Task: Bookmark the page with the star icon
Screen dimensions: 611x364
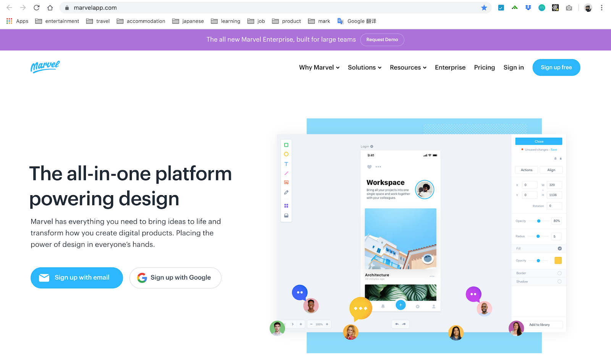Action: [484, 8]
